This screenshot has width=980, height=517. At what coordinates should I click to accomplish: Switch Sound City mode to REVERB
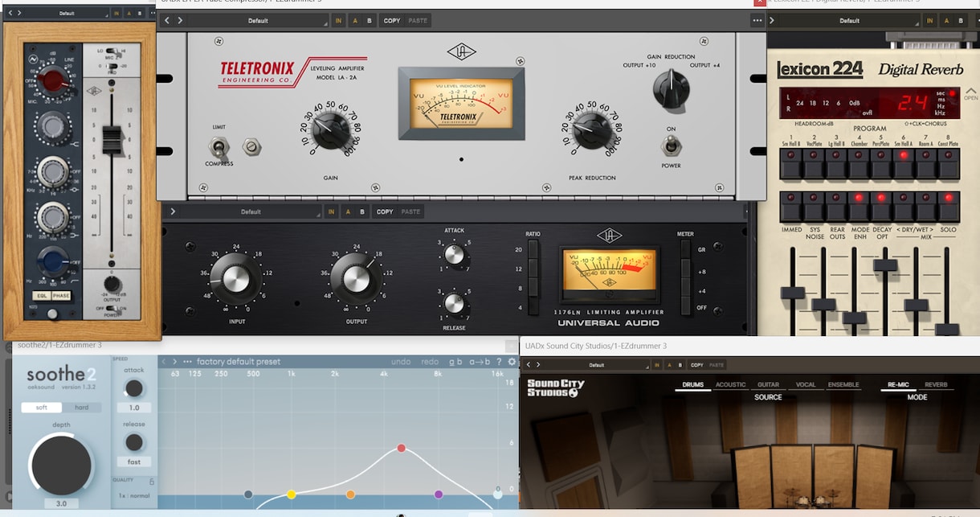[x=937, y=385]
